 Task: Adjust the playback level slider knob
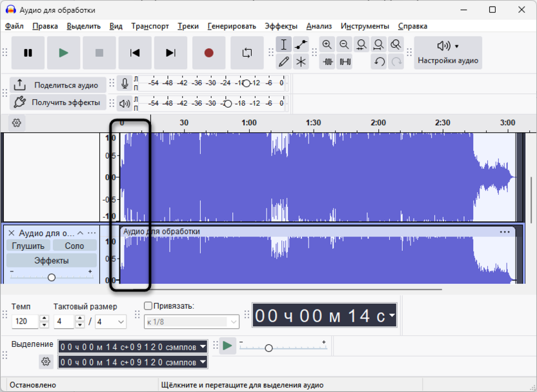(x=228, y=104)
